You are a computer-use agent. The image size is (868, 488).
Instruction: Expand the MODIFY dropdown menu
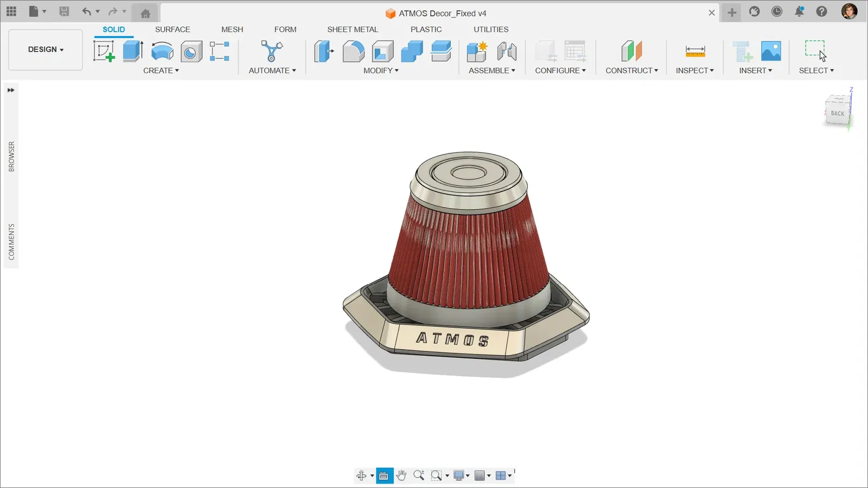381,70
